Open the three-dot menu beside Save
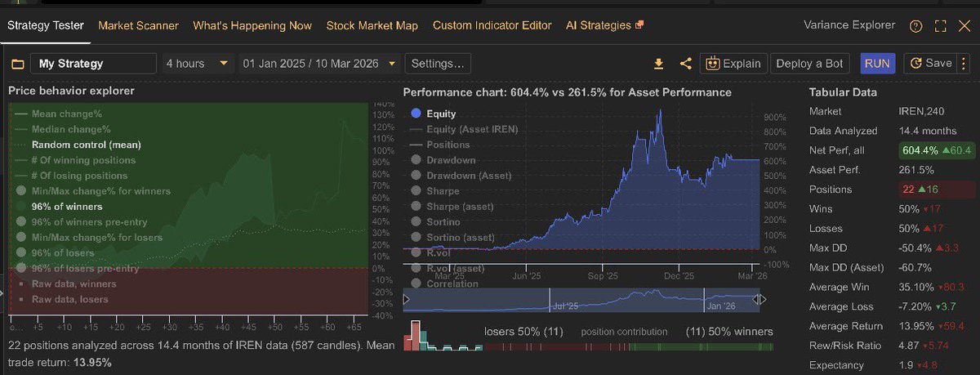Image resolution: width=980 pixels, height=375 pixels. [x=964, y=64]
